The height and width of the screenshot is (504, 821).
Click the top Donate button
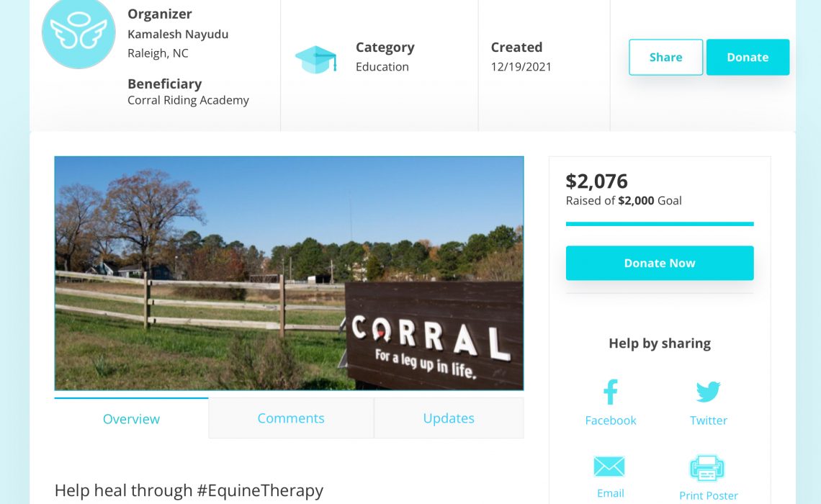[x=748, y=57]
